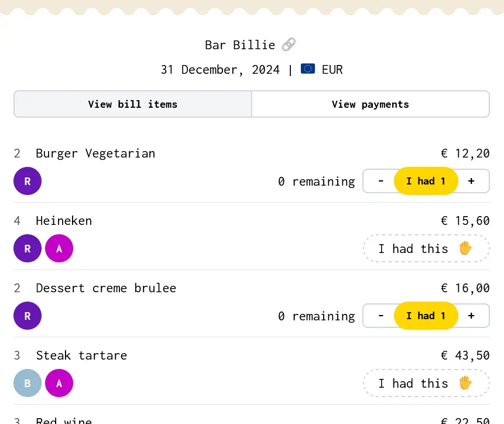Screen dimensions: 504x424
Task: Click the Red wine item at the bottom
Action: tap(64, 419)
